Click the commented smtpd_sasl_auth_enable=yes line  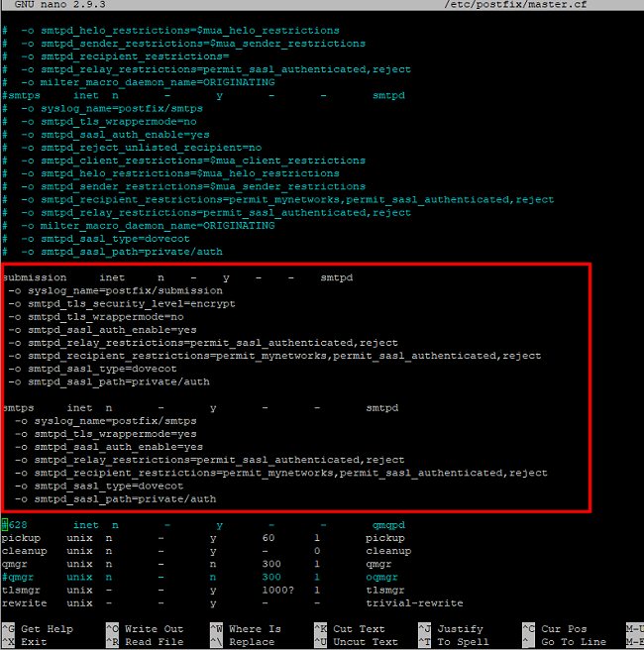click(x=105, y=135)
